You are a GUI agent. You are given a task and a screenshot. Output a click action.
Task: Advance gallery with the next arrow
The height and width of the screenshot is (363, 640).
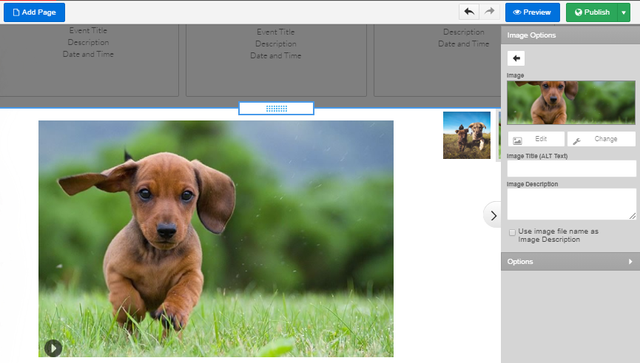point(493,215)
